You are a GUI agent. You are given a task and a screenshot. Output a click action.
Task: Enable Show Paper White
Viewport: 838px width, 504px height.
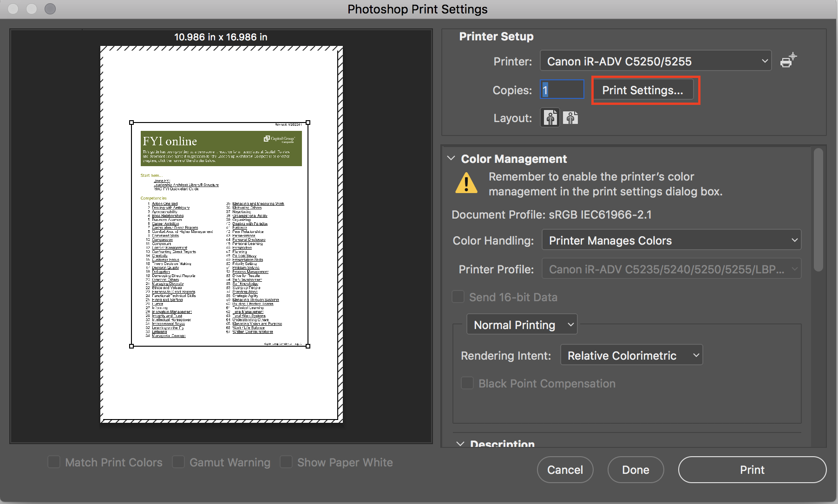pos(286,462)
